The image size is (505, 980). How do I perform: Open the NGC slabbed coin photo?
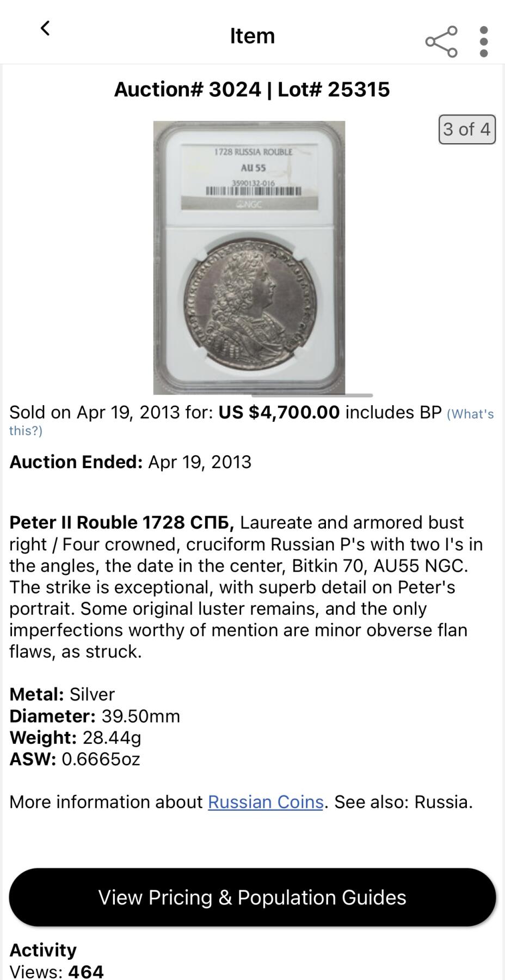pyautogui.click(x=249, y=257)
